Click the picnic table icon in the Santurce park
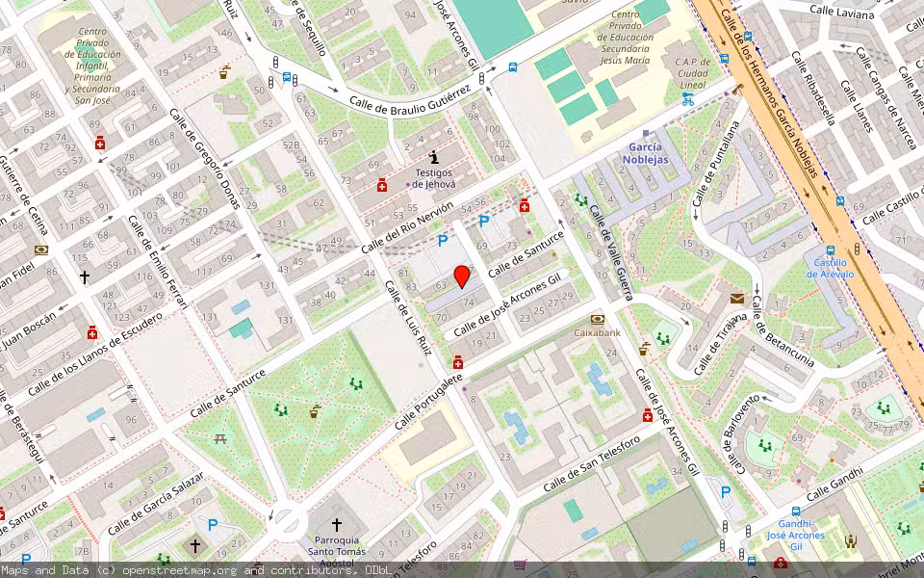The width and height of the screenshot is (924, 578). pyautogui.click(x=220, y=438)
